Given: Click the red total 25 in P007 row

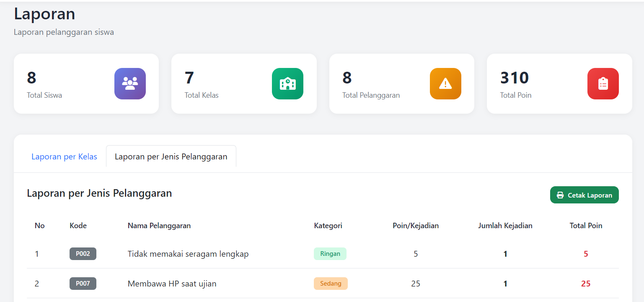Looking at the screenshot, I should click(x=586, y=284).
